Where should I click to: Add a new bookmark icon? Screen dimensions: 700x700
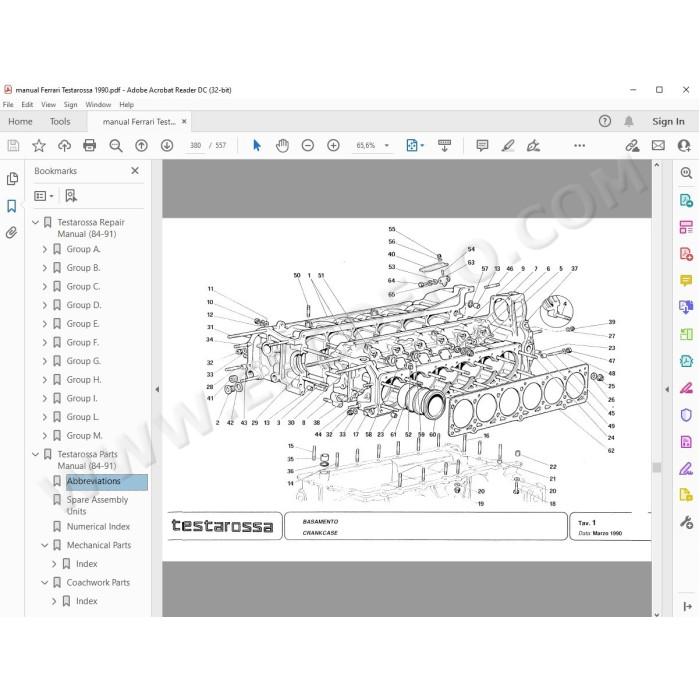click(x=71, y=196)
